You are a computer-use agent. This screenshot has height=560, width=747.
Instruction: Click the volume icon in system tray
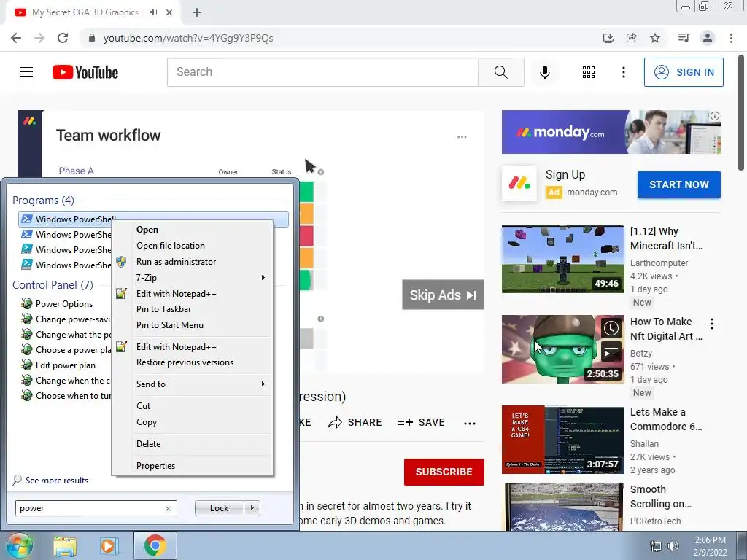pyautogui.click(x=673, y=546)
